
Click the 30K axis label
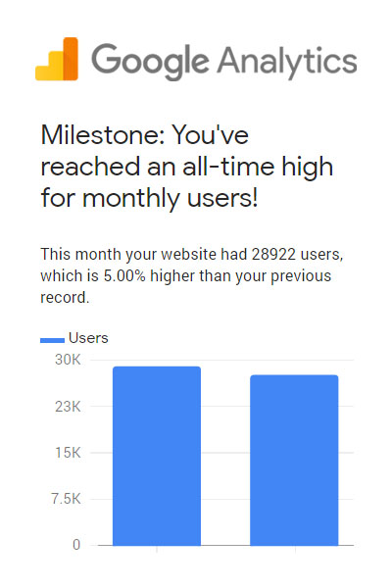click(68, 360)
